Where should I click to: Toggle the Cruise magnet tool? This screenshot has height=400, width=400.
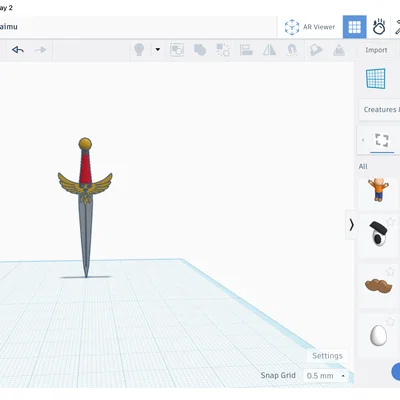[x=292, y=50]
